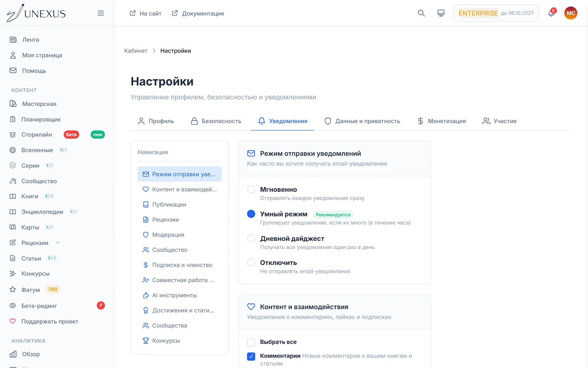Viewport: 588px width, 368px height.
Task: Jump to Модерация in Навигация panel
Action: point(180,235)
